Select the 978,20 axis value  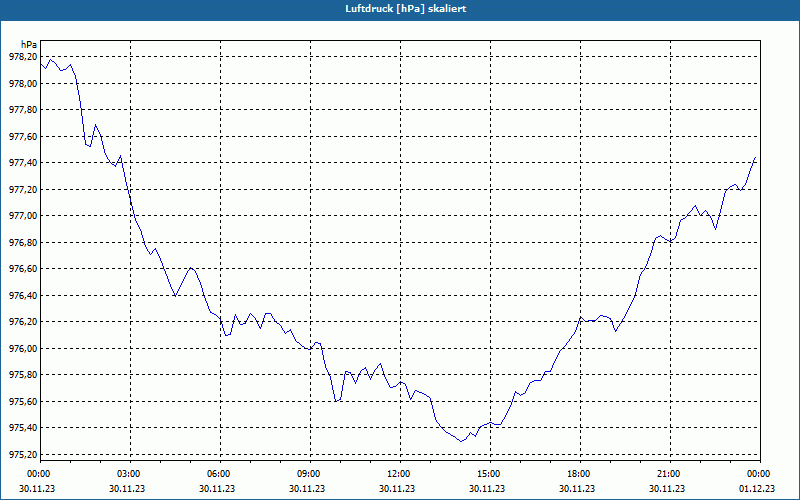(23, 57)
